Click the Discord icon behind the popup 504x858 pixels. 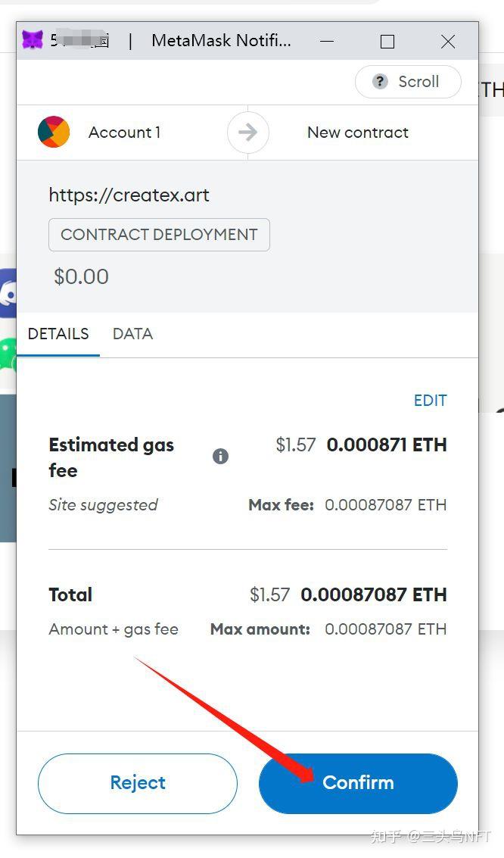pos(8,293)
